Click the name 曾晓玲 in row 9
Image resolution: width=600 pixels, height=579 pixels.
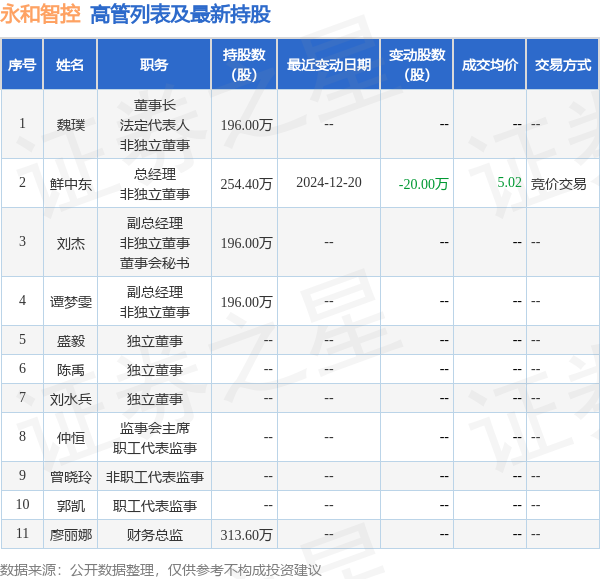(71, 476)
